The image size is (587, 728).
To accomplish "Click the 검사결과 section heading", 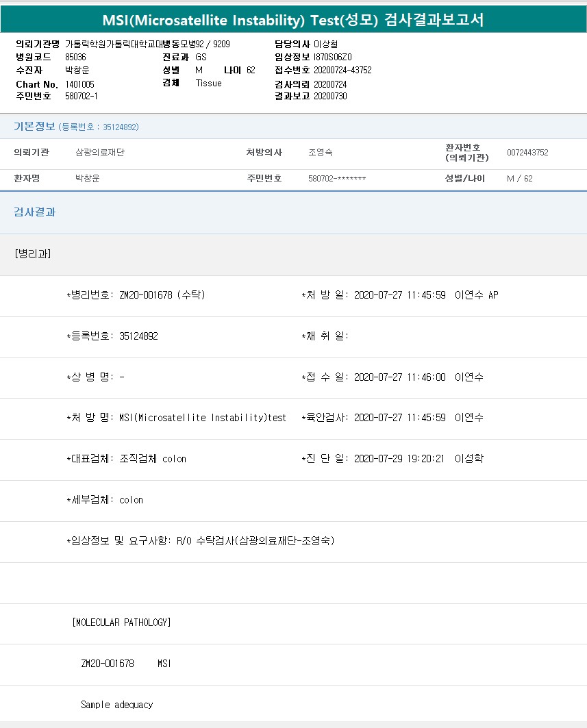I will (x=34, y=212).
